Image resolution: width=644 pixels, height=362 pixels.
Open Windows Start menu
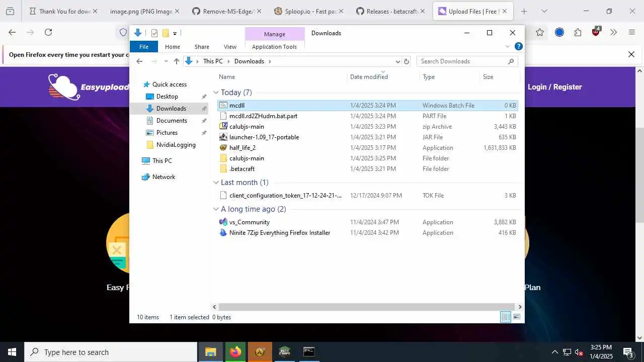coord(12,352)
